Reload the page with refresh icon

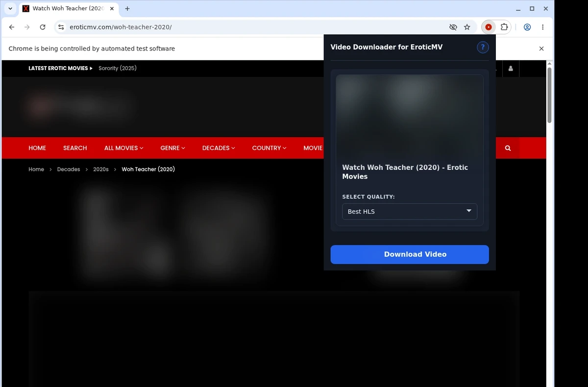[43, 27]
